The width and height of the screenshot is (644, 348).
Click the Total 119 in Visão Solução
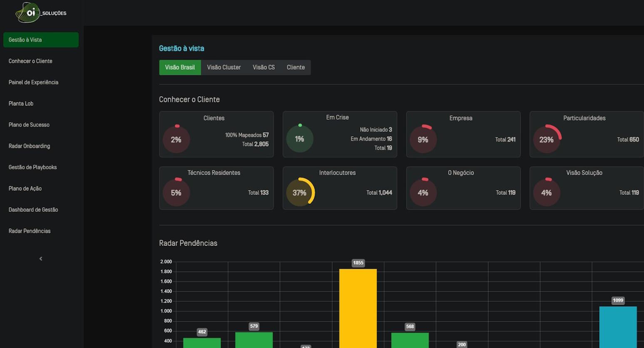tap(629, 193)
